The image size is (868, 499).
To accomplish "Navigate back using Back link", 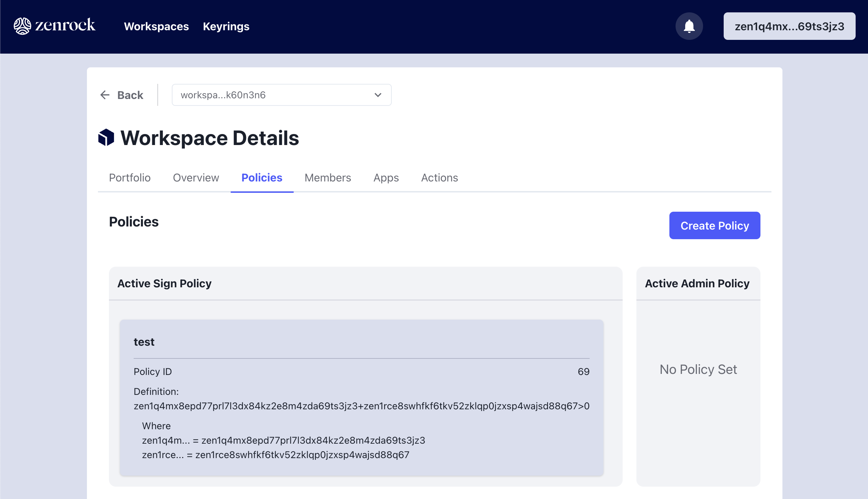I will [x=122, y=94].
